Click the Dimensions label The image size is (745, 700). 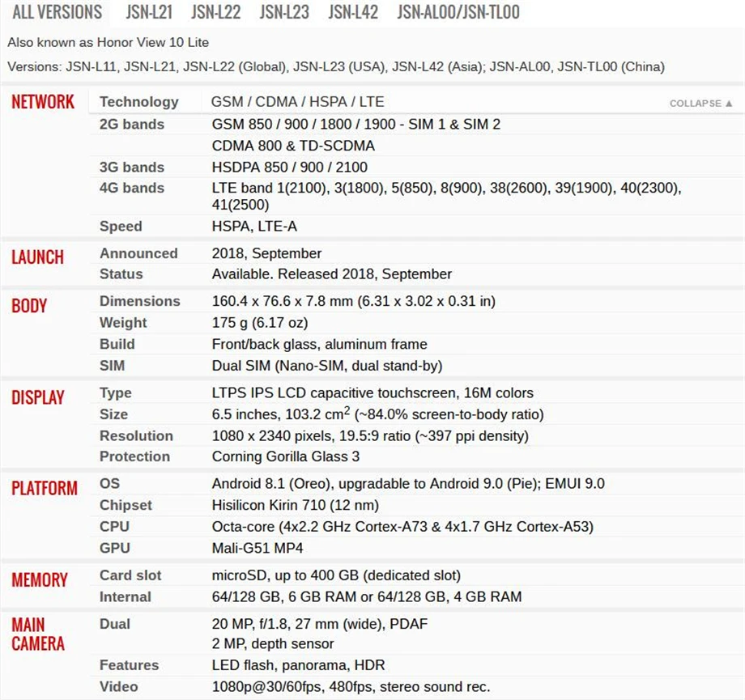coord(139,301)
